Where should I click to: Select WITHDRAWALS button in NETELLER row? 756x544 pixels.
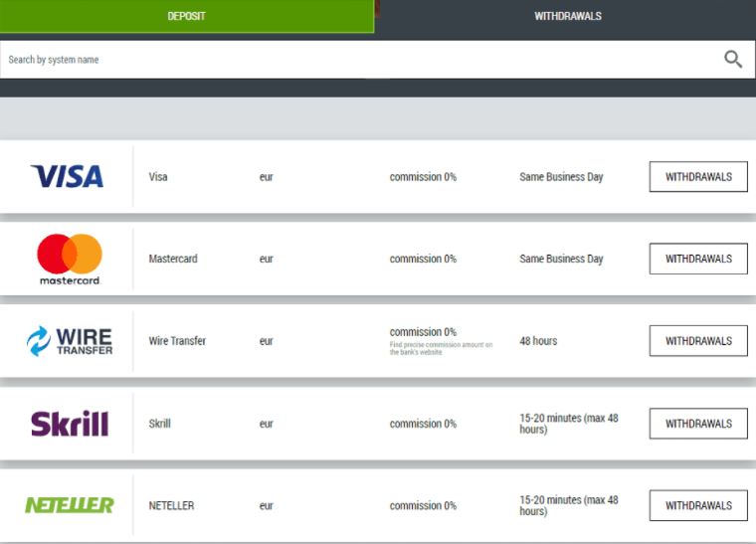698,505
